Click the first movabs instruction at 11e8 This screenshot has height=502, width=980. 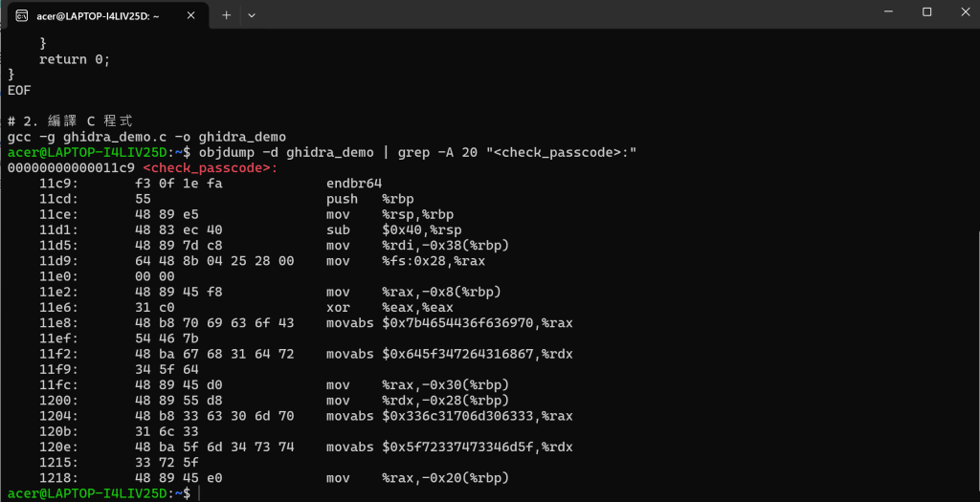tap(449, 323)
